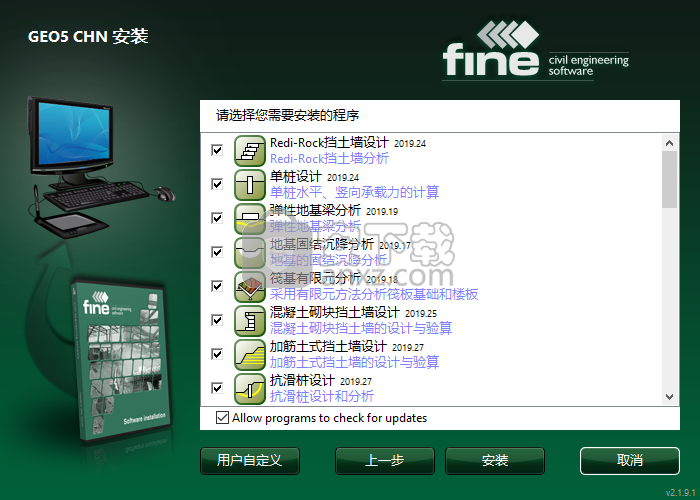Click the 抗滑桩设计 2019.27 title
The image size is (700, 500).
[x=321, y=380]
